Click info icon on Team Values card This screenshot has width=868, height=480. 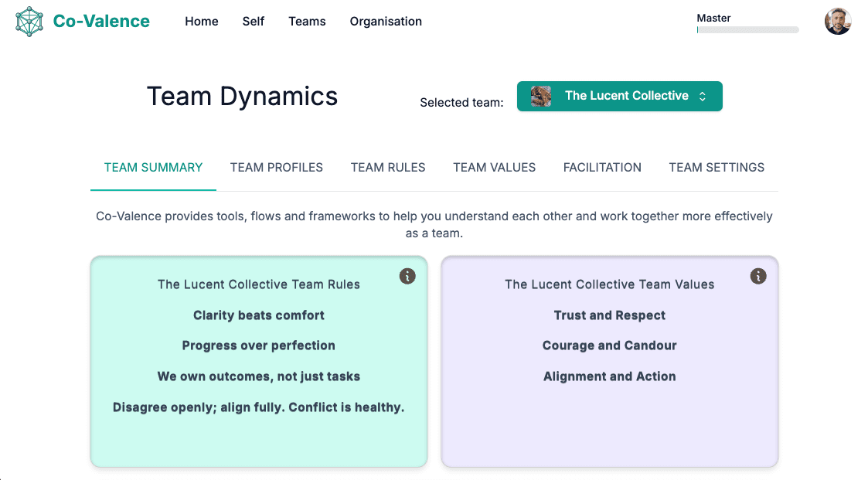pyautogui.click(x=758, y=276)
